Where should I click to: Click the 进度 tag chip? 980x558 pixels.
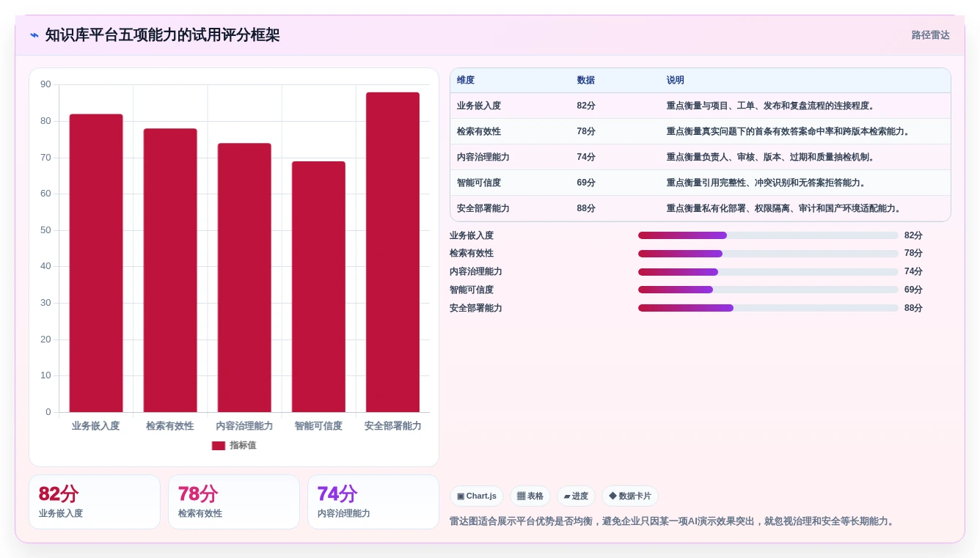pyautogui.click(x=576, y=496)
